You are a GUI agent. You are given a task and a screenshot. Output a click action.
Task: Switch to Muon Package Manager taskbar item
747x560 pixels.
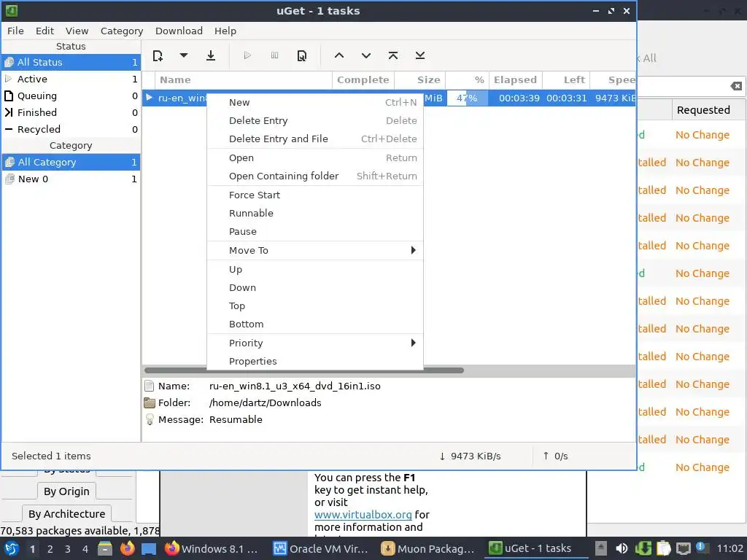coord(428,549)
